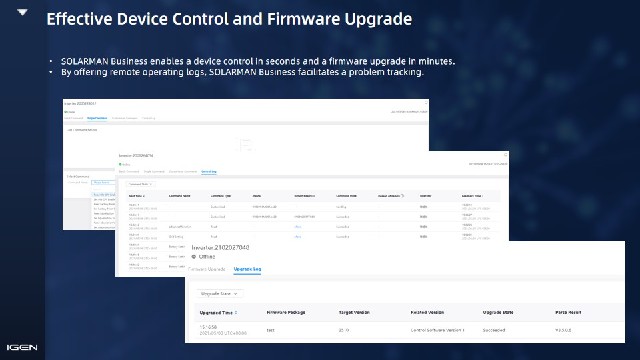Open the Upgrade State dropdown
Screen dimensions: 640x360
pos(220,294)
